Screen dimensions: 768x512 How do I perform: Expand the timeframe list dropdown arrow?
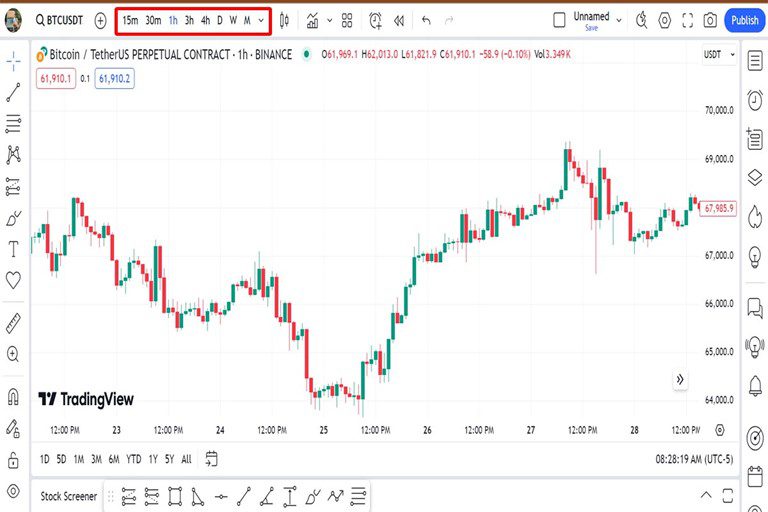click(261, 21)
